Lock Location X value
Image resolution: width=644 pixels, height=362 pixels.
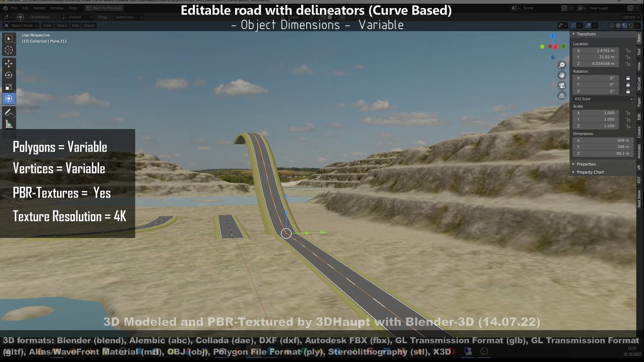(628, 51)
